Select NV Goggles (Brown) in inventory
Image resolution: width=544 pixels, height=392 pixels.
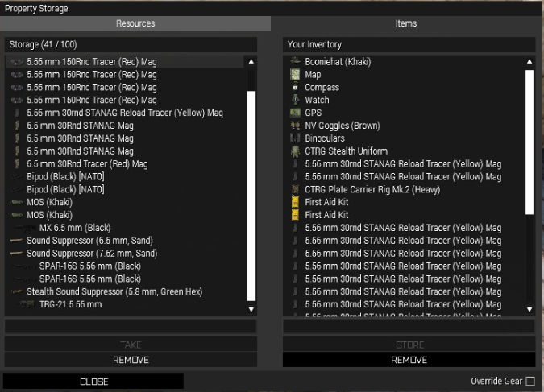tap(404, 126)
